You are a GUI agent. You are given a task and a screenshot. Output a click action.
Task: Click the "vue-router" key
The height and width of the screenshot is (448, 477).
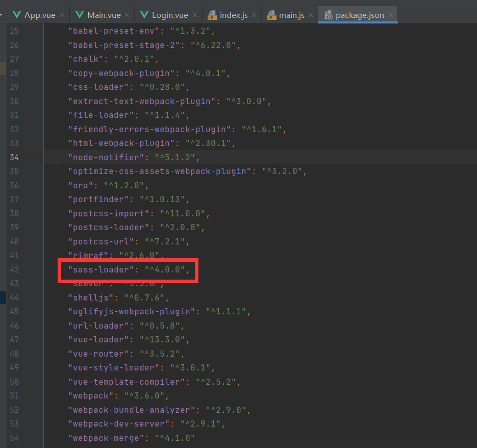(98, 354)
